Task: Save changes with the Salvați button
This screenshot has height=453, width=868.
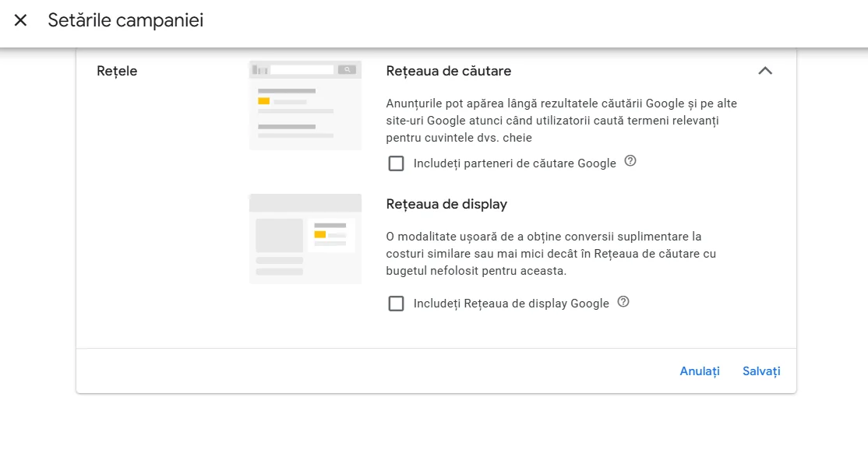Action: pos(761,371)
